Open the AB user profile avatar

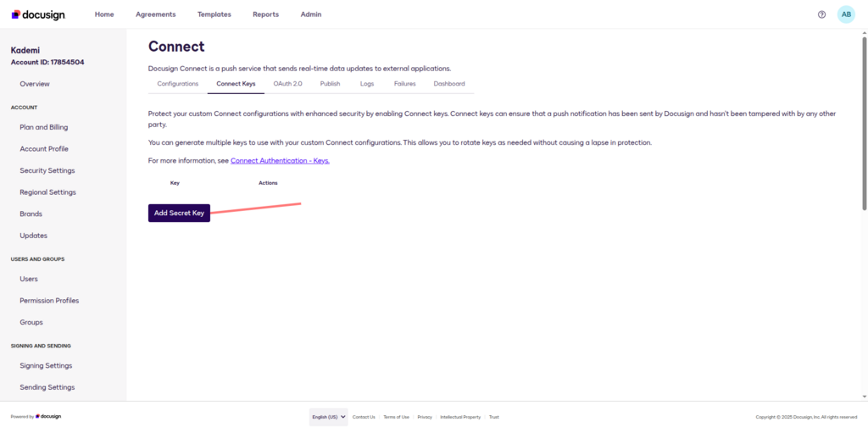click(x=846, y=14)
